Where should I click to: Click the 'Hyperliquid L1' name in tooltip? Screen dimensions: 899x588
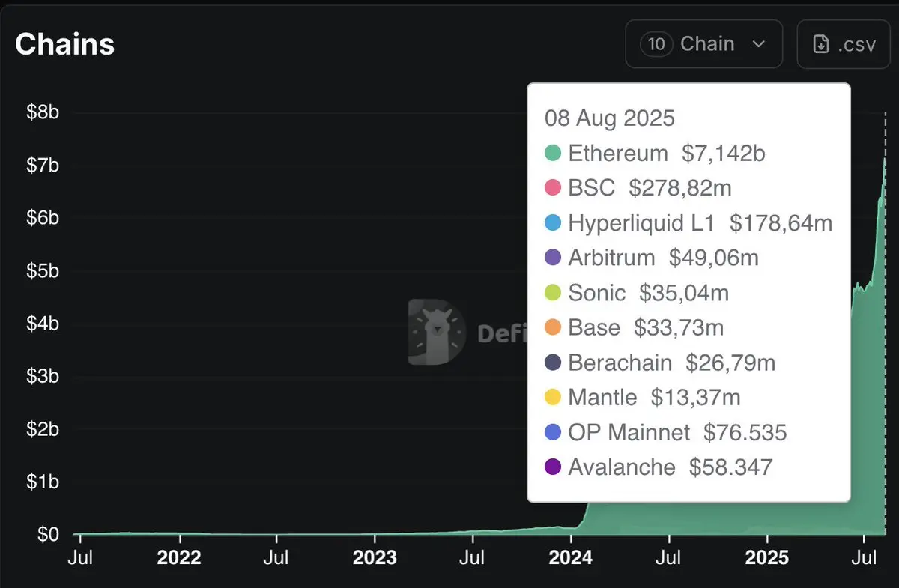tap(642, 223)
